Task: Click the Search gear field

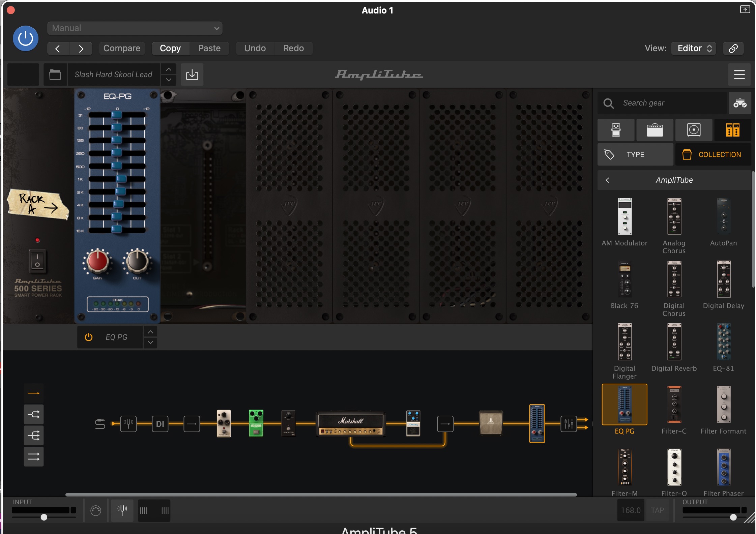Action: pyautogui.click(x=662, y=103)
